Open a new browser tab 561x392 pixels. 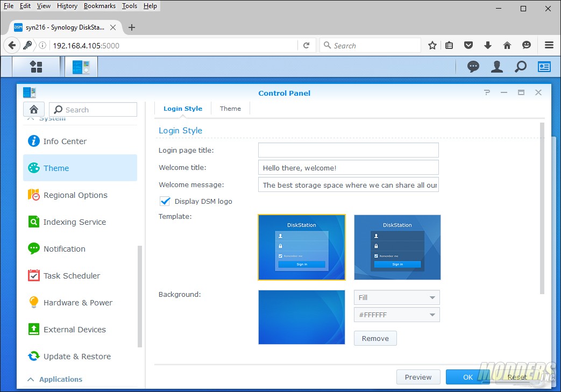tap(132, 27)
